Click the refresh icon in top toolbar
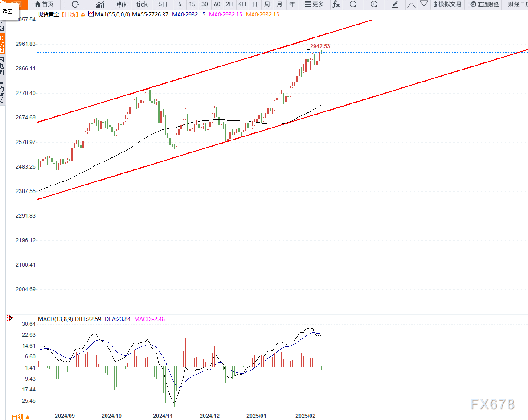The width and height of the screenshot is (528, 420). pos(75,4)
